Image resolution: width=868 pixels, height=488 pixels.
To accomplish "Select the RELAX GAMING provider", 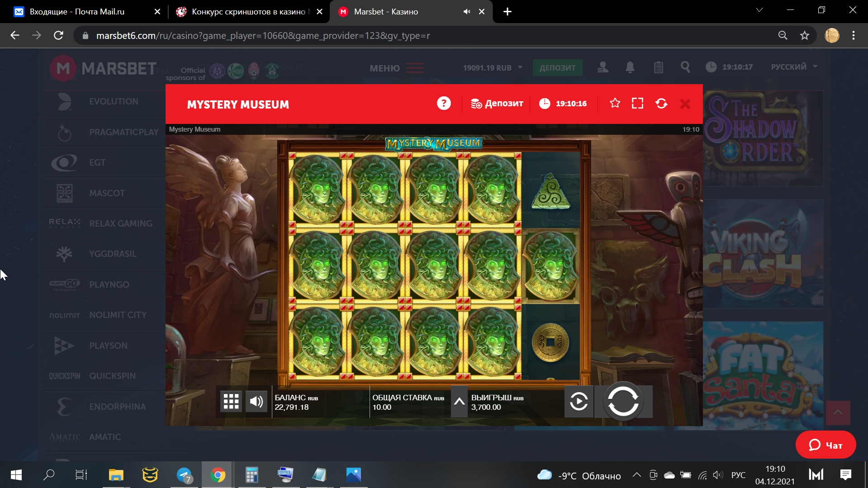I will (x=104, y=224).
